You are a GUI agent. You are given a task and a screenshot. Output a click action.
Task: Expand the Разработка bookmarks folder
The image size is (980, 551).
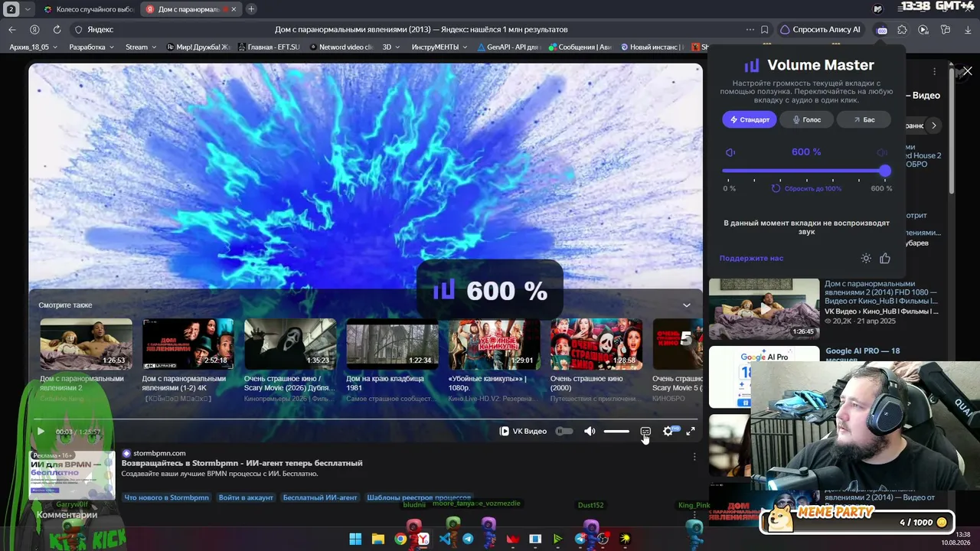coord(91,47)
